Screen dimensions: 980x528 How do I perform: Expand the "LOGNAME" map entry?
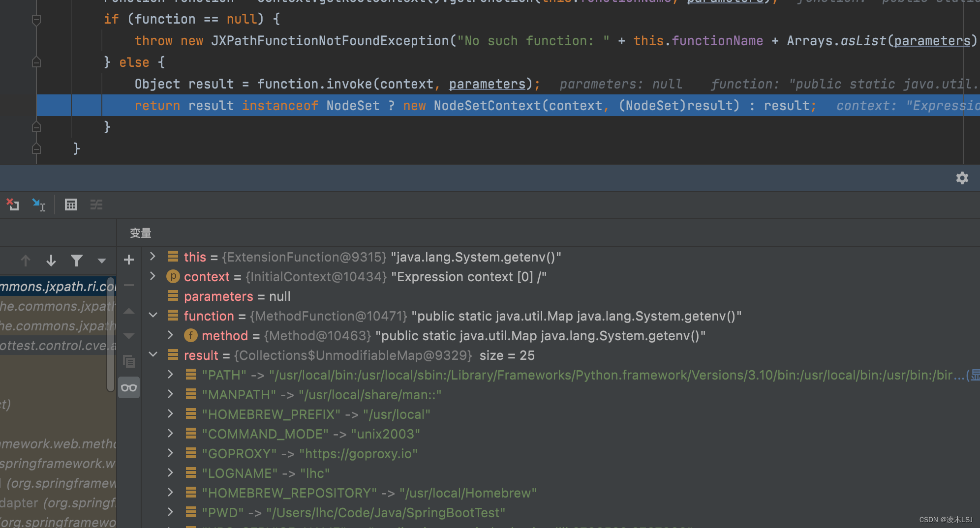pos(170,472)
